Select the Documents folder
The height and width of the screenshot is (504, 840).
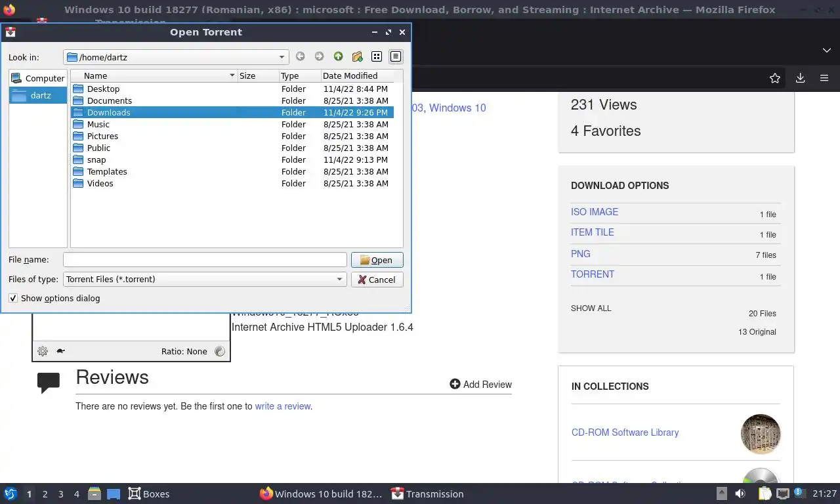tap(232, 100)
